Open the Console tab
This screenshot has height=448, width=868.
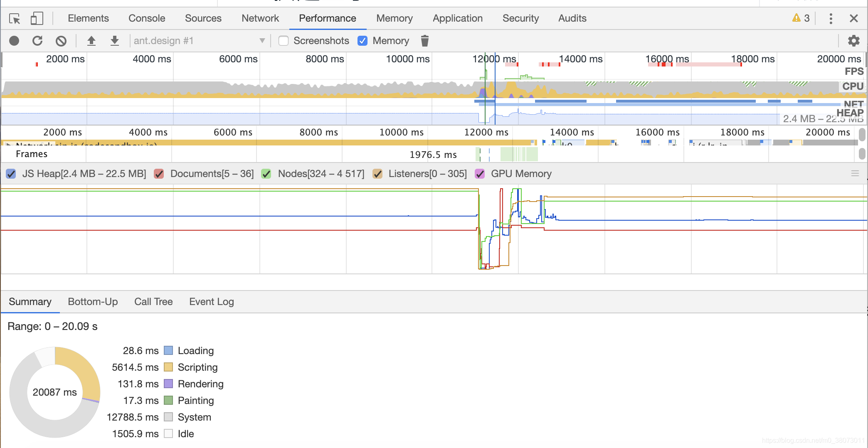[x=147, y=18]
